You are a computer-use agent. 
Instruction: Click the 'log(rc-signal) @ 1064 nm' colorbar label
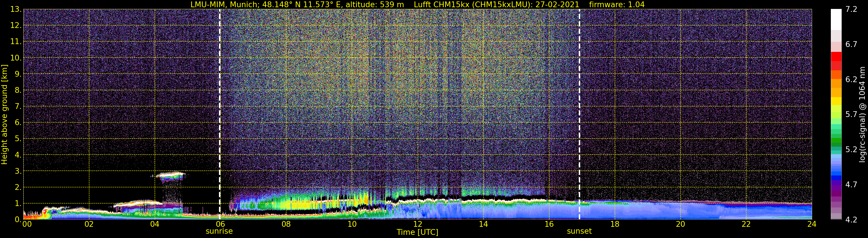862,114
